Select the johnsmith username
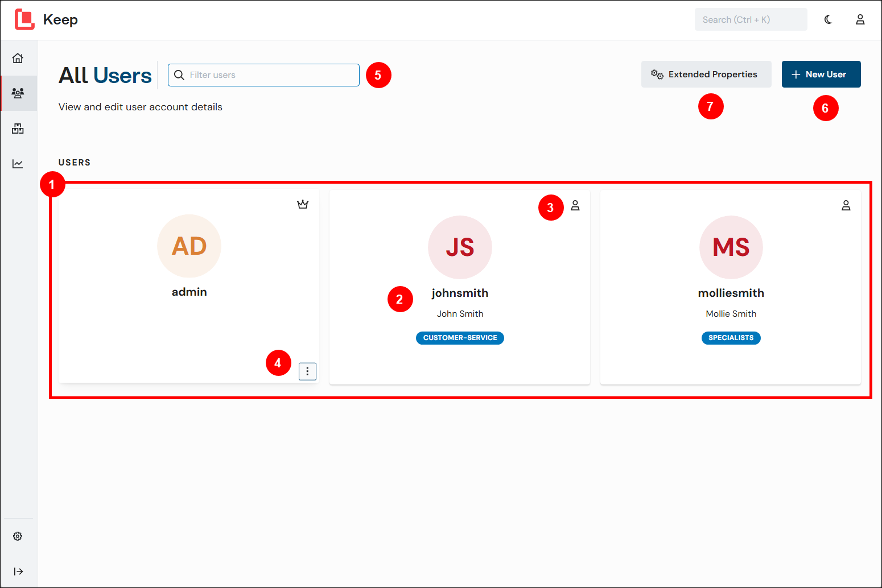Screen dimensions: 882x588 [x=460, y=293]
